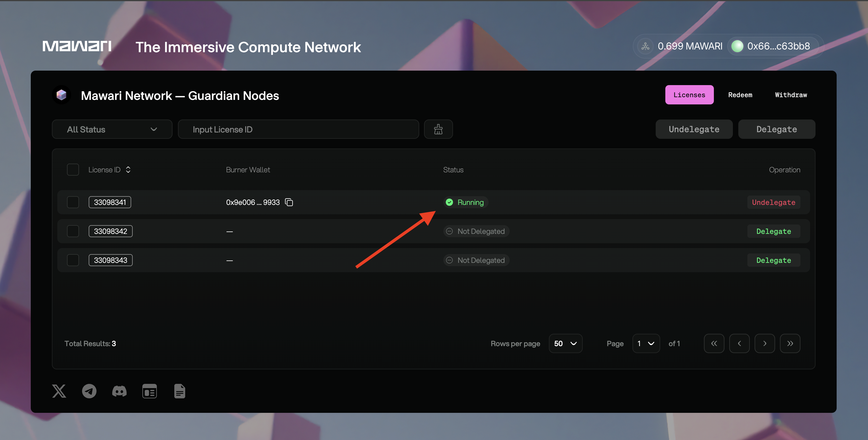
Task: Select the checkbox for license 33098342
Action: 73,231
